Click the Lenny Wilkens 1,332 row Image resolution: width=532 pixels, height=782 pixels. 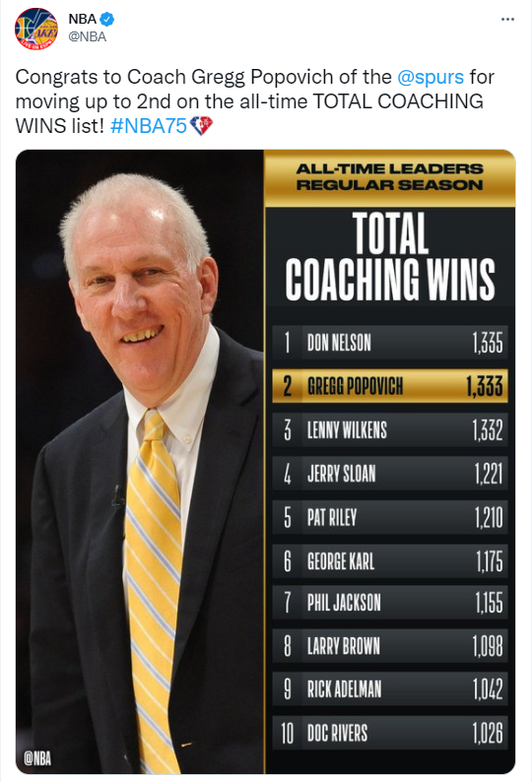[x=390, y=429]
